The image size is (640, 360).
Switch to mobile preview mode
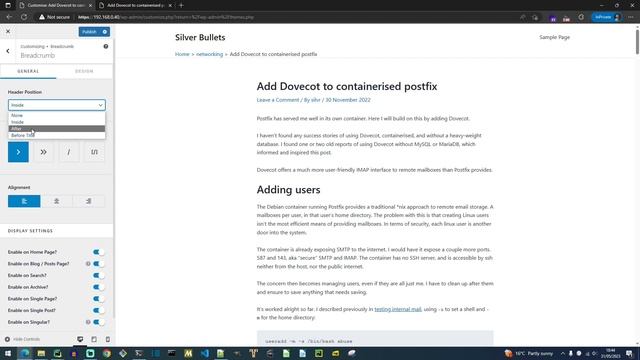click(108, 339)
